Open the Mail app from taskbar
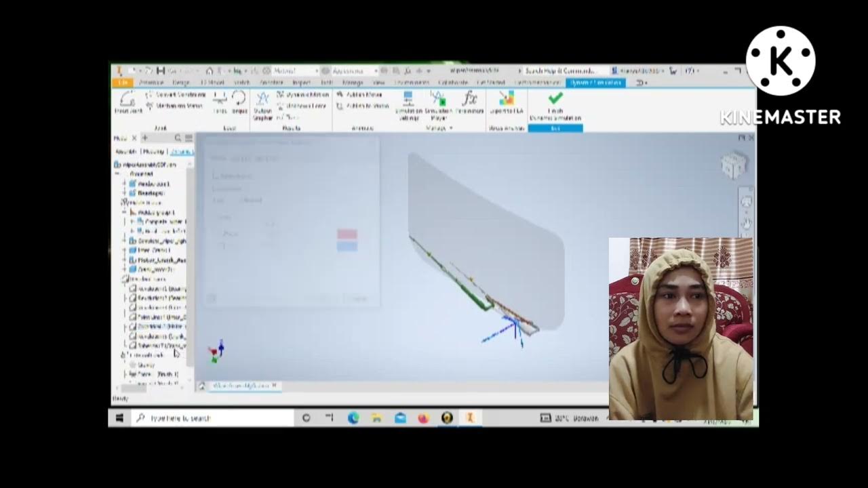Viewport: 868px width, 488px height. [400, 418]
